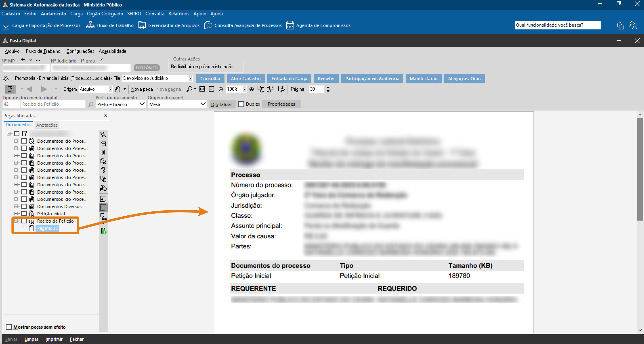Click the zoom out magnifier icon
The image size is (644, 344).
[x=221, y=89]
